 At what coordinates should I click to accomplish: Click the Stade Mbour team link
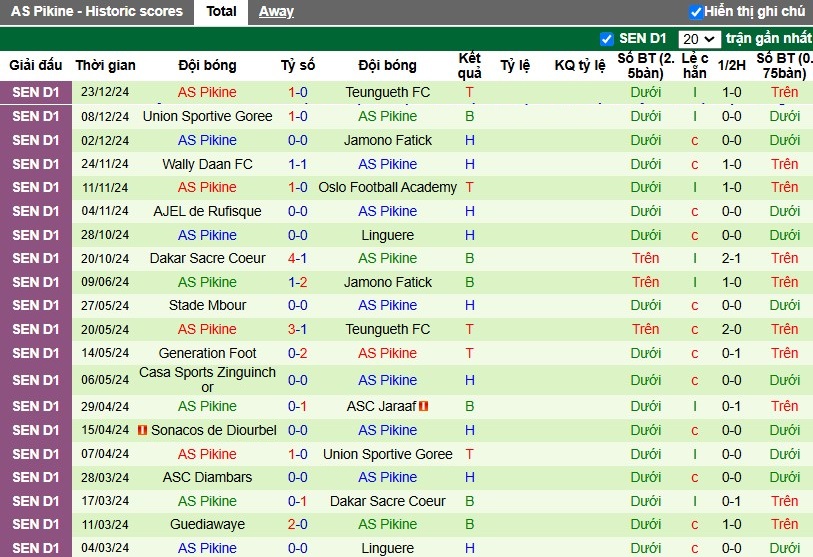pyautogui.click(x=207, y=305)
